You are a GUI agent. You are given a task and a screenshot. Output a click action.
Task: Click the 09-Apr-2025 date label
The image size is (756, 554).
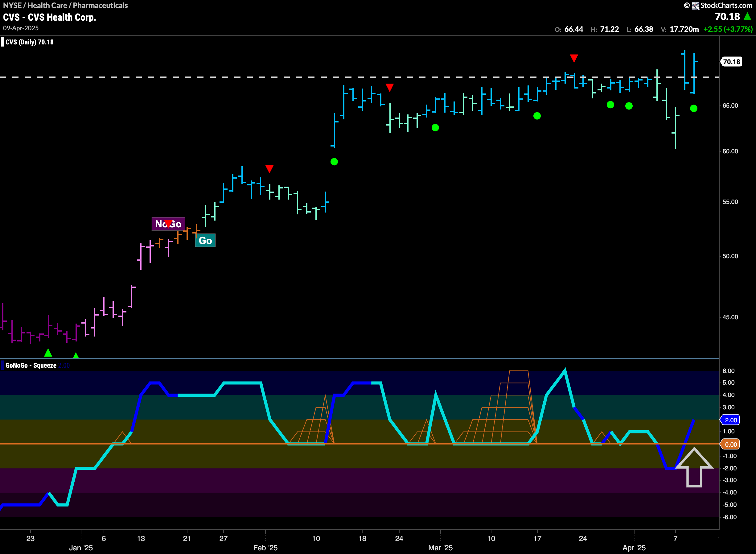pyautogui.click(x=21, y=28)
